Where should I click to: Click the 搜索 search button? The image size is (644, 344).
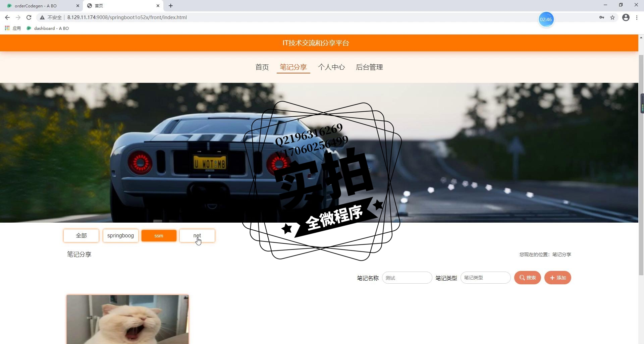coord(527,278)
